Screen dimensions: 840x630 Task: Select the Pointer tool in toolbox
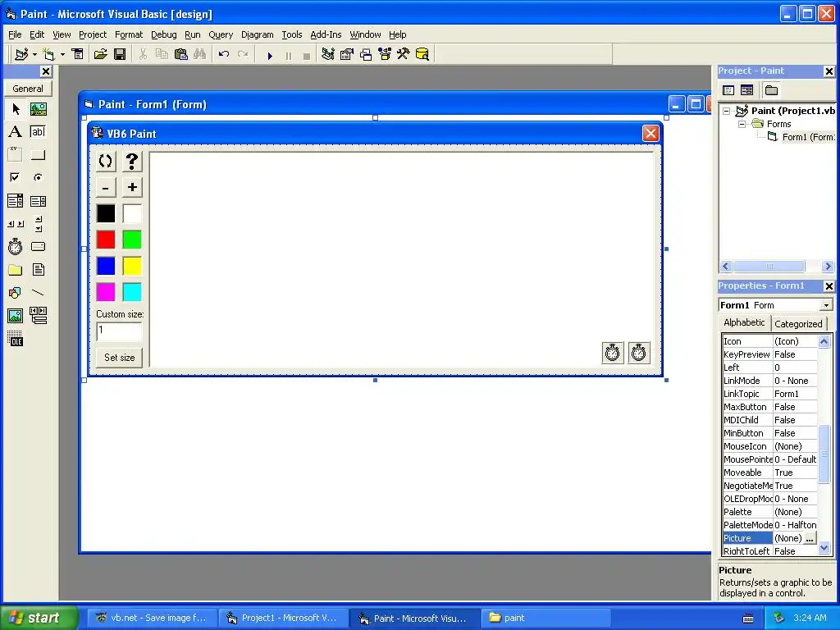pos(16,109)
